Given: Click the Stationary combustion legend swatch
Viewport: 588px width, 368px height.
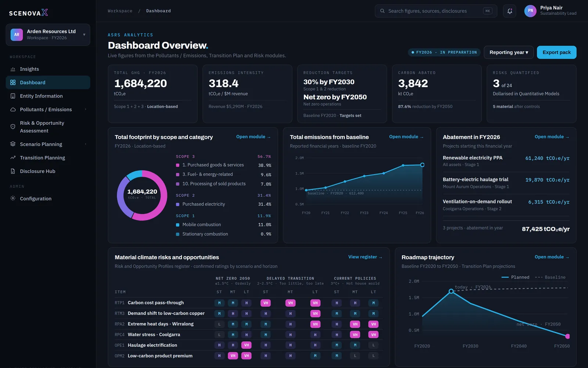Looking at the screenshot, I should coord(178,234).
